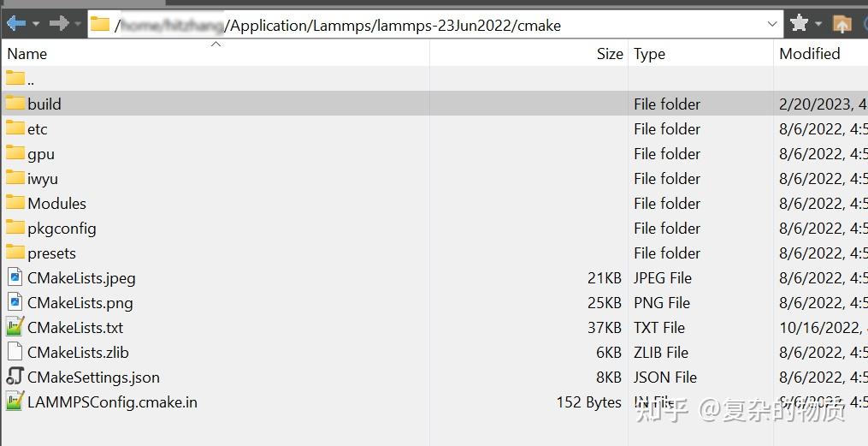Image resolution: width=868 pixels, height=446 pixels.
Task: Open the bookmarks star icon
Action: coord(800,24)
